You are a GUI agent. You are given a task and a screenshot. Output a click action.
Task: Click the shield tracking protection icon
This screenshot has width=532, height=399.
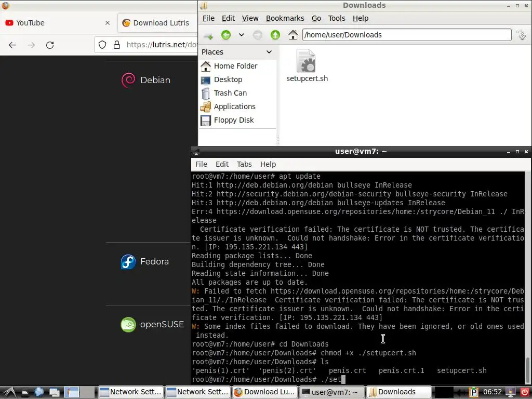tap(102, 45)
